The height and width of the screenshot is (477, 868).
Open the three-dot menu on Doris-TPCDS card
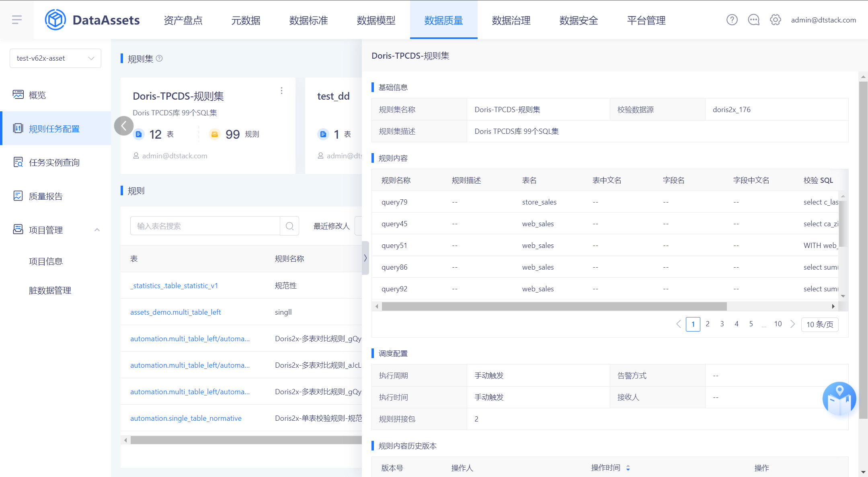(x=281, y=91)
